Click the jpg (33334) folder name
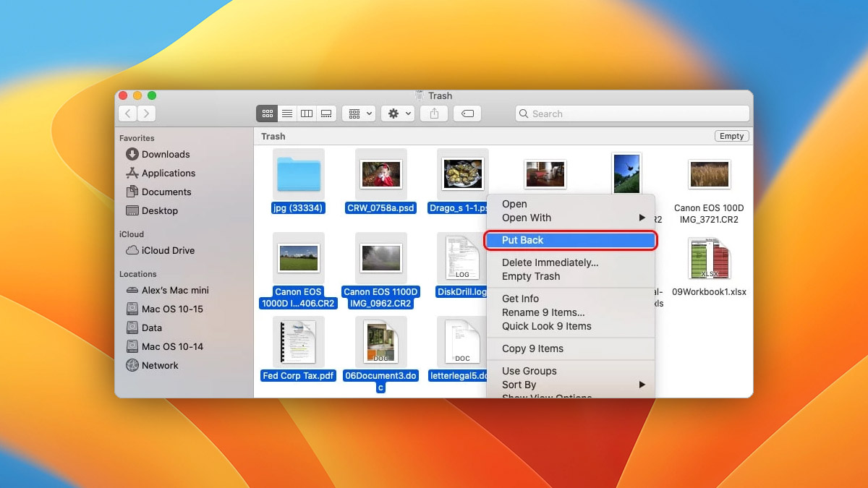Image resolution: width=868 pixels, height=488 pixels. pyautogui.click(x=299, y=208)
